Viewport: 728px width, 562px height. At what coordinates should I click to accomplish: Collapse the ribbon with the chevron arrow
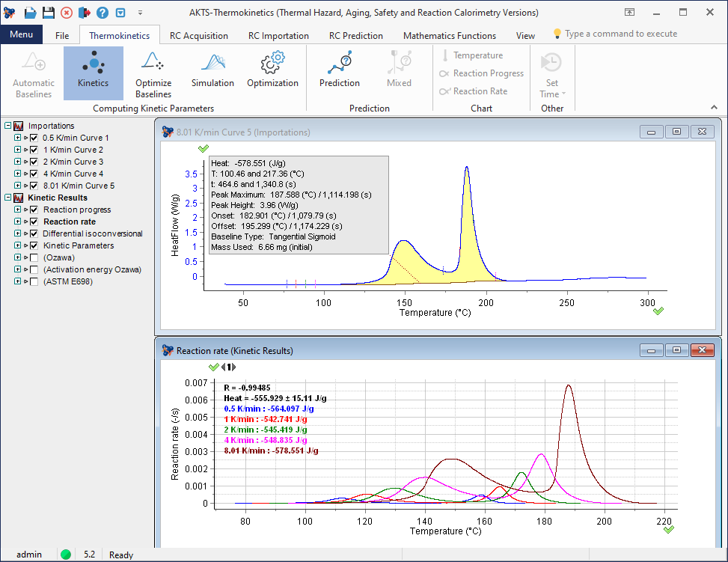713,107
